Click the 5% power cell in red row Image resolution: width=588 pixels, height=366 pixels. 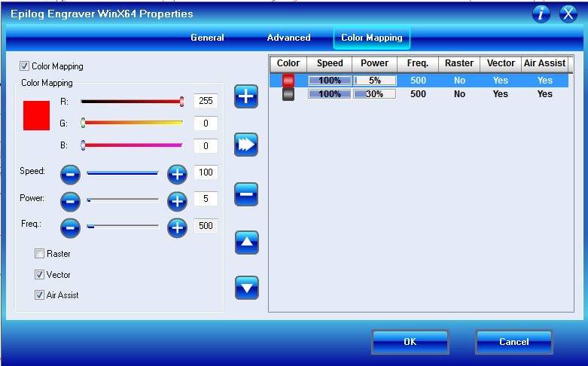point(375,81)
